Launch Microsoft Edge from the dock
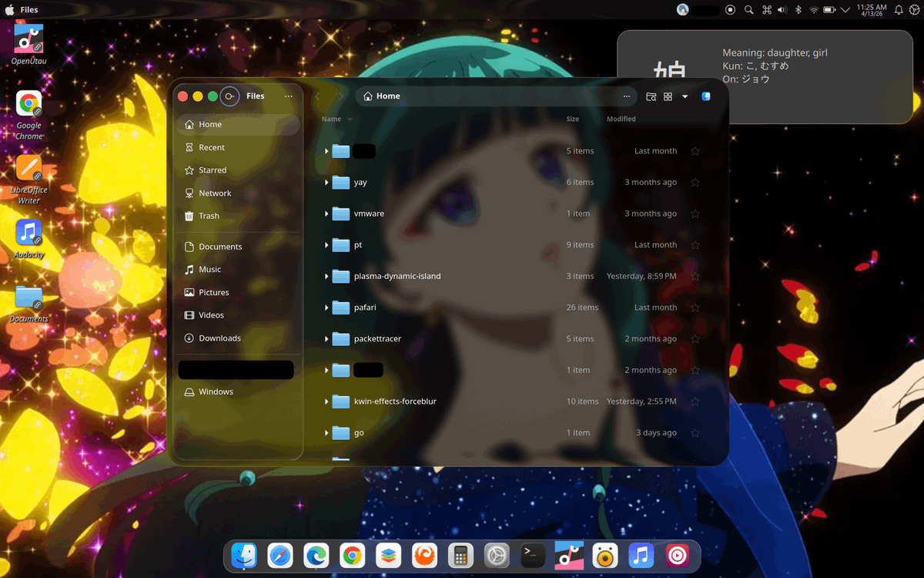924x578 pixels. click(316, 556)
